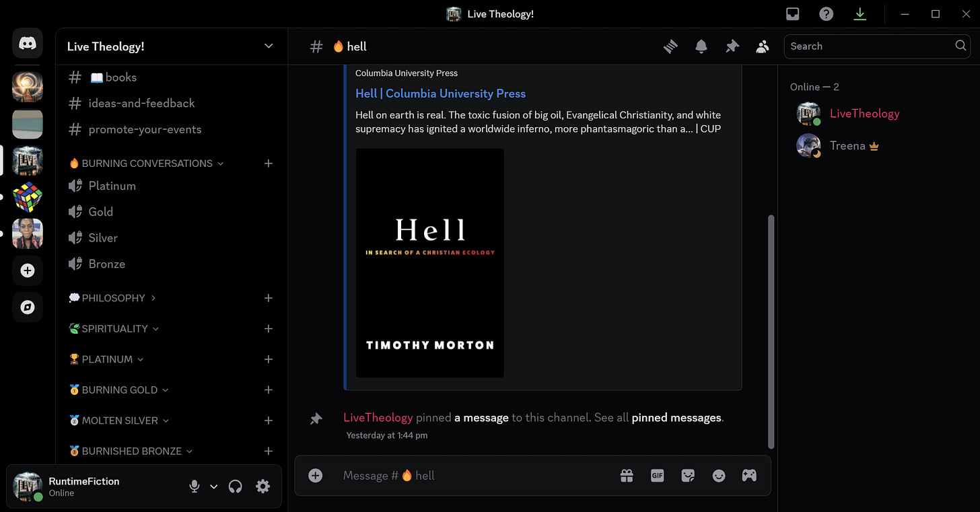Click the chat scrollbar thumb
Screen dimensions: 980x512
click(x=771, y=332)
